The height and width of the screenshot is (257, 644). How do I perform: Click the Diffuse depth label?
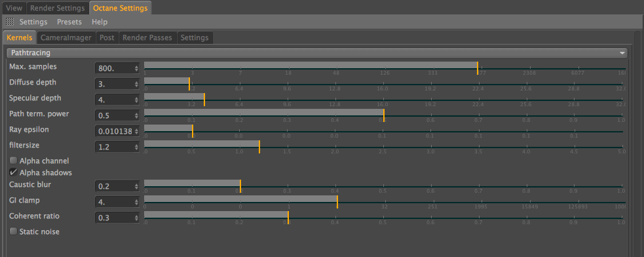(33, 82)
